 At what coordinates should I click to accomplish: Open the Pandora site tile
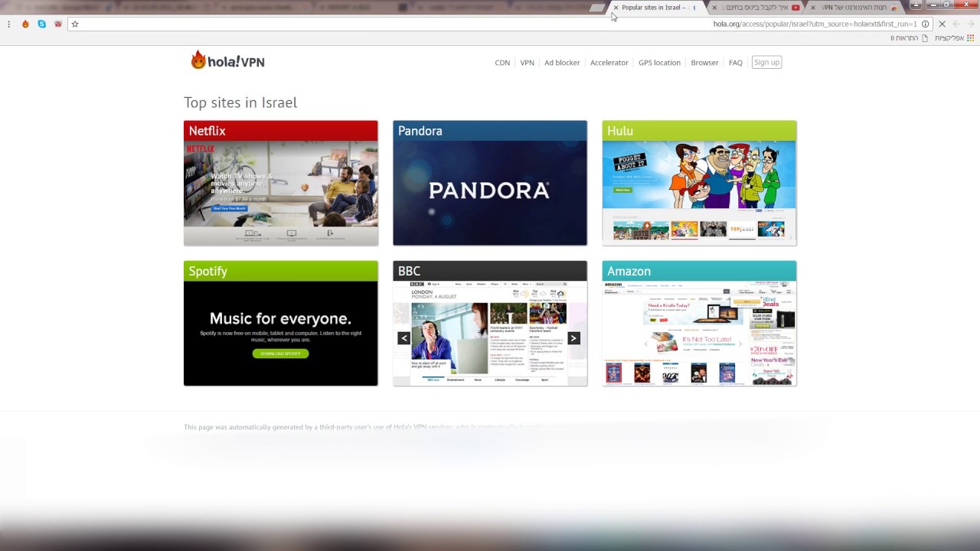coord(490,183)
